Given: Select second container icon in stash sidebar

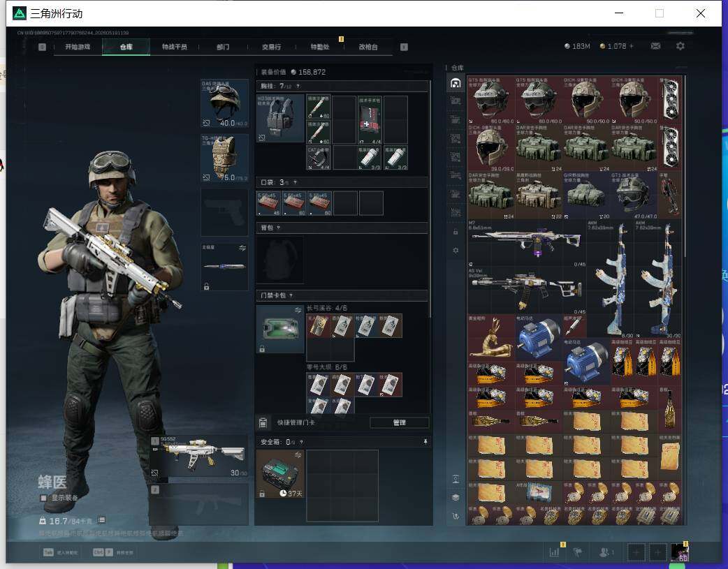Looking at the screenshot, I should [x=456, y=101].
